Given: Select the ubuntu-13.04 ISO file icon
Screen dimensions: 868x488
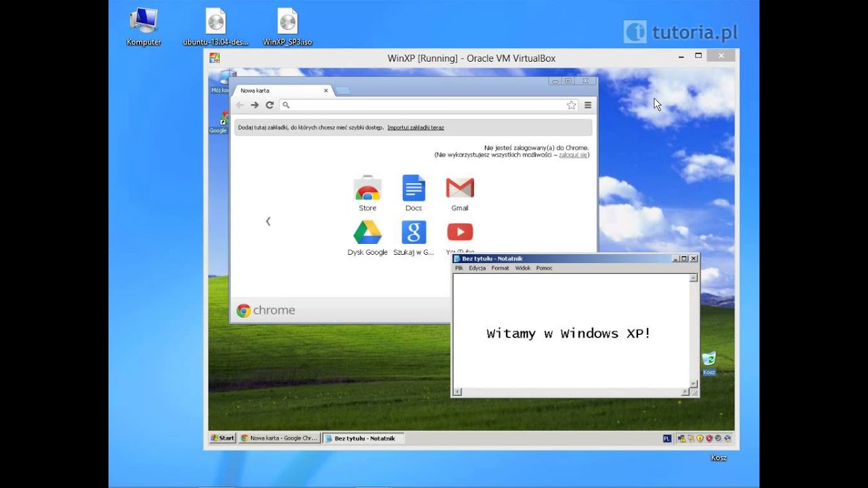Looking at the screenshot, I should [x=216, y=26].
